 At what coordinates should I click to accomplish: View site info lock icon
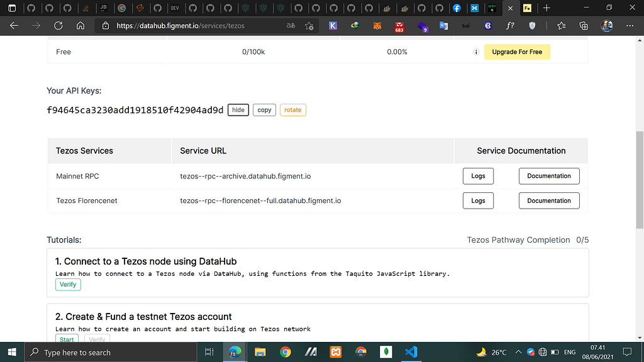pyautogui.click(x=106, y=25)
